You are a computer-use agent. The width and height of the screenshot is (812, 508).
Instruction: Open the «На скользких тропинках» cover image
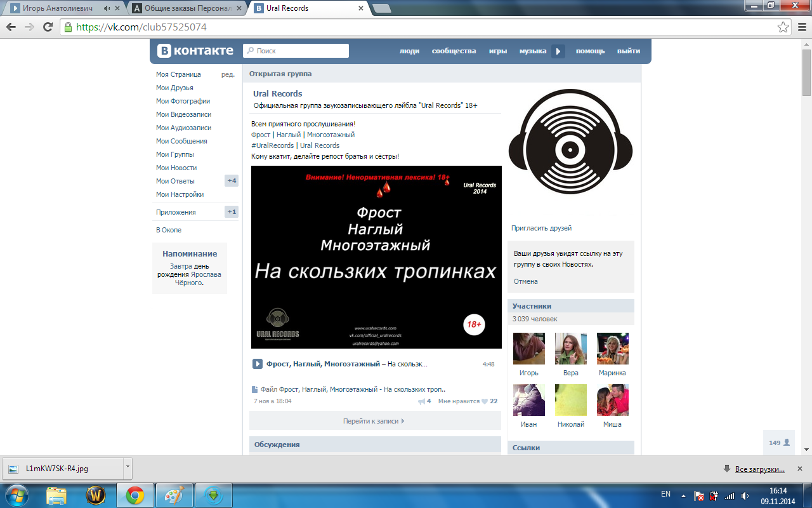376,257
